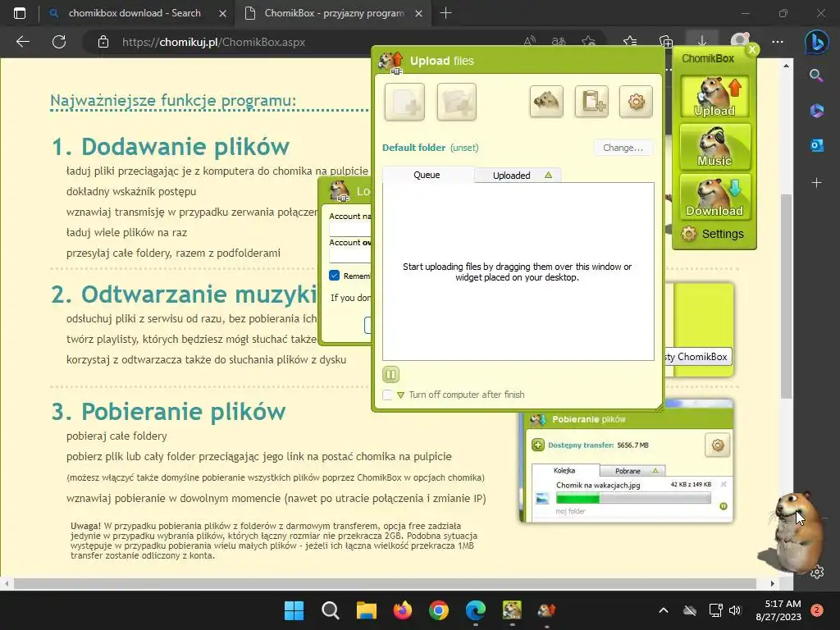Click the triangle arrow on Uploaded tab
Image resolution: width=840 pixels, height=630 pixels.
[x=548, y=176]
